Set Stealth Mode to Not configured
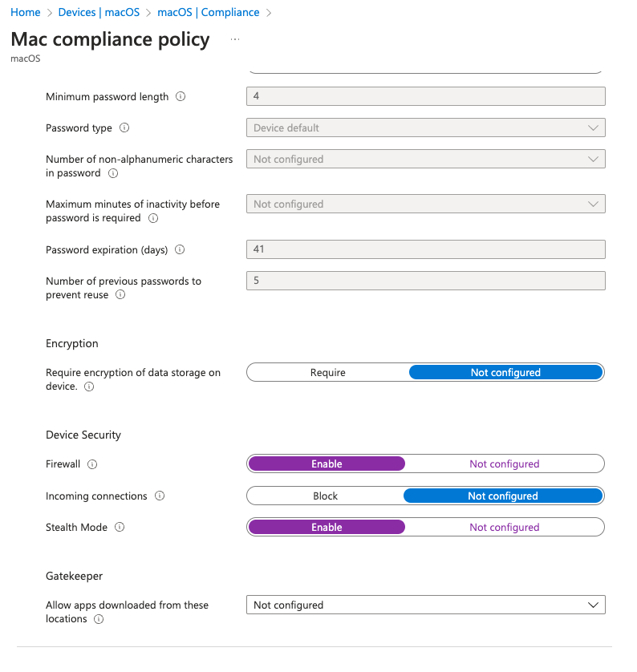Screen dimensions: 637x672 (x=504, y=527)
